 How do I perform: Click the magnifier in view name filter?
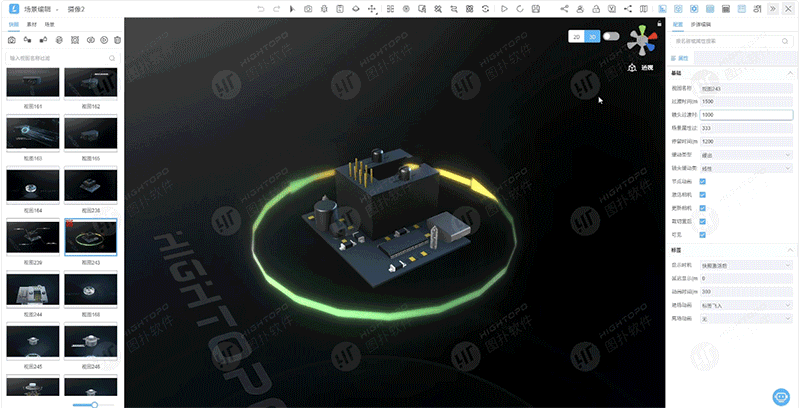tap(112, 58)
